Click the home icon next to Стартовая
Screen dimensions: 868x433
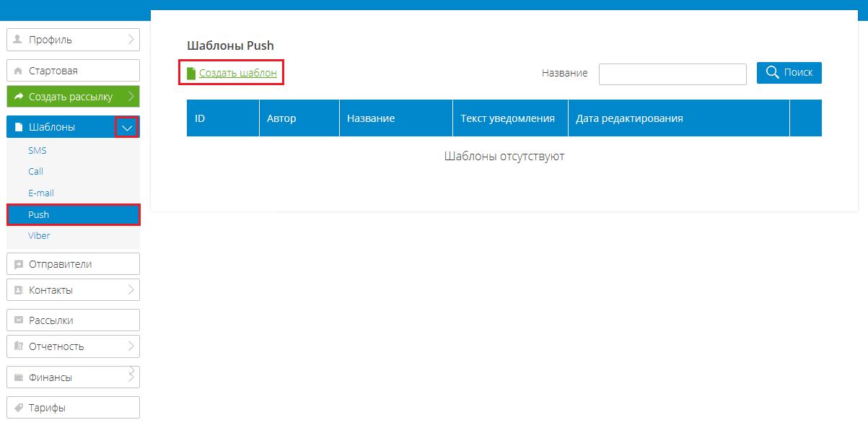19,71
